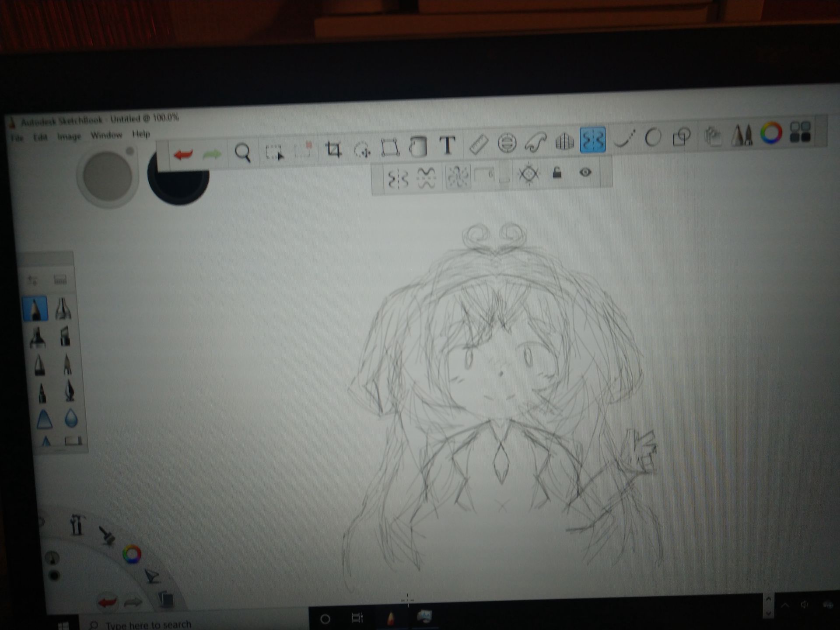Toggle the Ellipse guide
The width and height of the screenshot is (840, 630).
click(507, 143)
